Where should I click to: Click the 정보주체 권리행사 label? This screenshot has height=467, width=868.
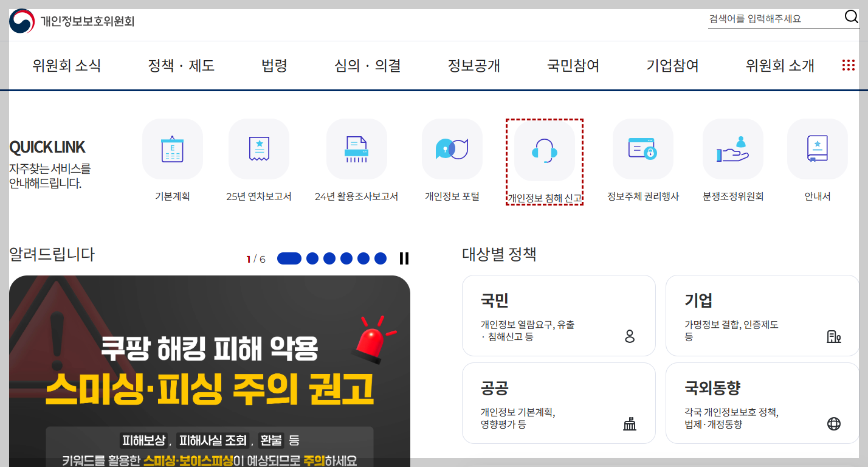point(643,196)
